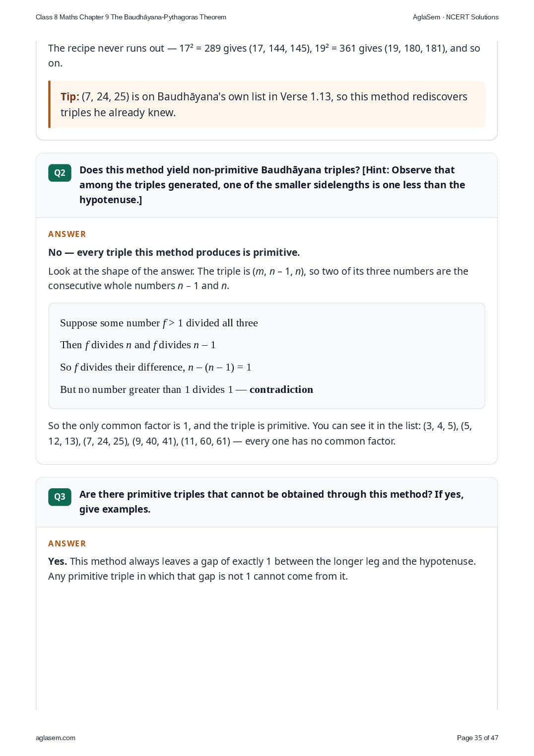The height and width of the screenshot is (756, 534).
Task: Click the ANSWER label under Q2
Action: point(67,234)
